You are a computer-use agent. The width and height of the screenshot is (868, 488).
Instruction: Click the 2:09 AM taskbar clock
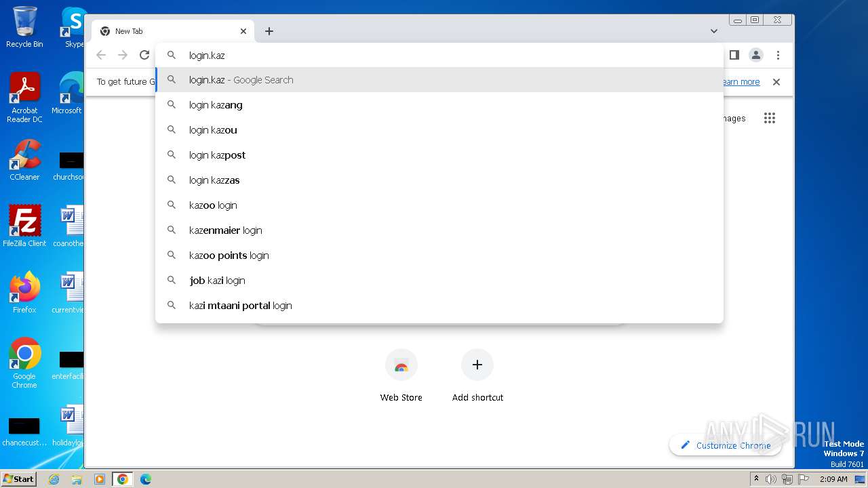click(833, 479)
